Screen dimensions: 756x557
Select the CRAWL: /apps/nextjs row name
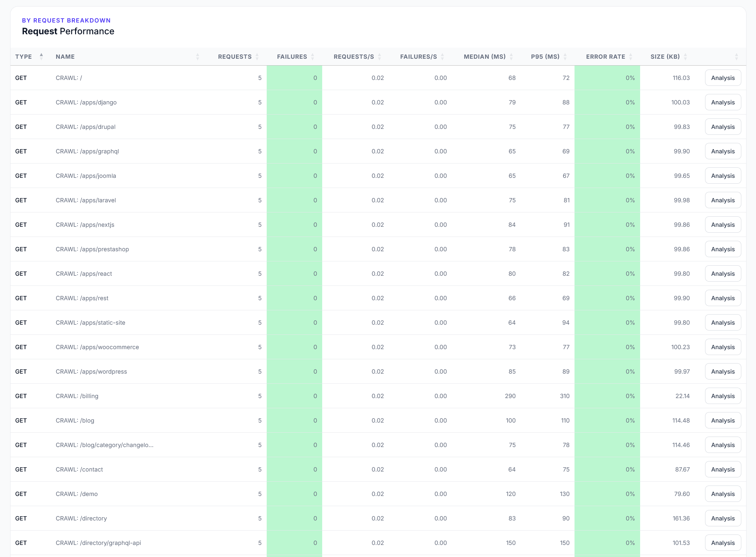pos(85,225)
